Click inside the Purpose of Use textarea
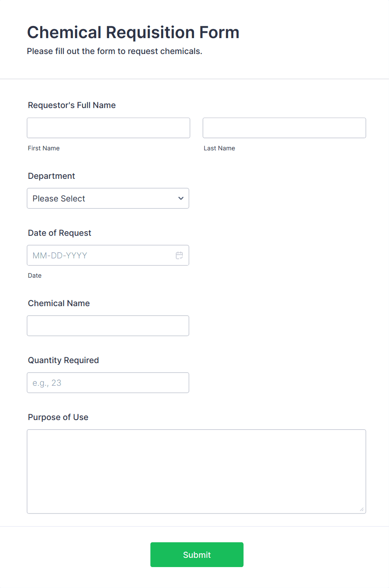389x588 pixels. pos(196,471)
